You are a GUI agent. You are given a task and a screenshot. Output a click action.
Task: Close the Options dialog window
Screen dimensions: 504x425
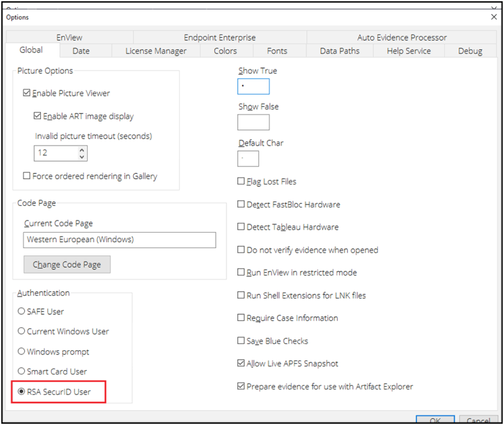(x=494, y=17)
